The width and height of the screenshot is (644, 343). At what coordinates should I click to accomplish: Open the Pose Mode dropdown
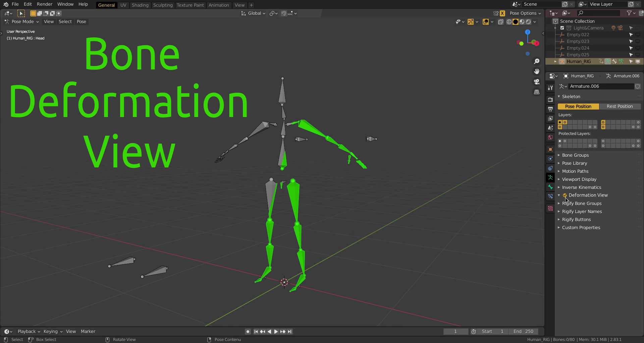pyautogui.click(x=22, y=22)
